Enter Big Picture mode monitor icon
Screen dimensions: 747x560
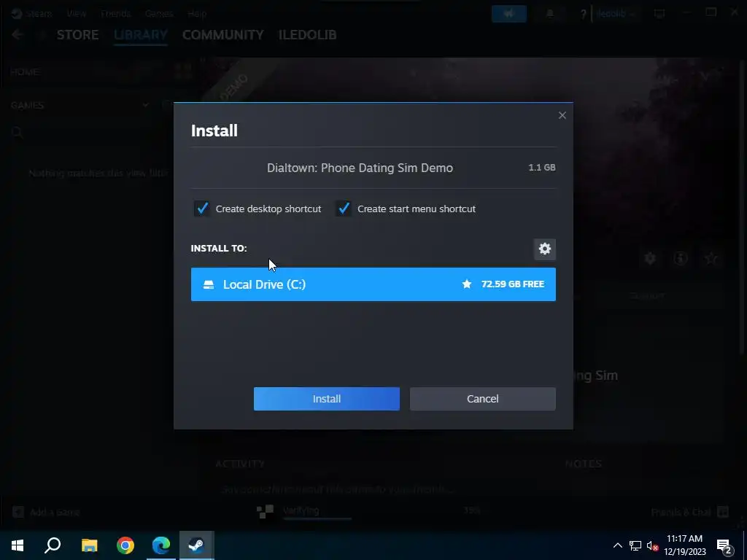pos(659,14)
